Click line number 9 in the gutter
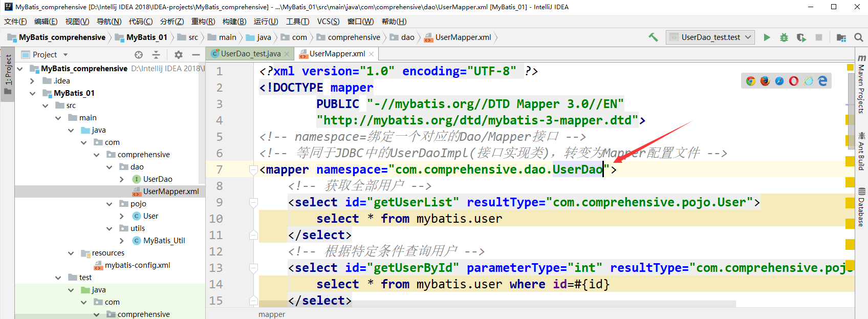868x319 pixels. point(220,202)
